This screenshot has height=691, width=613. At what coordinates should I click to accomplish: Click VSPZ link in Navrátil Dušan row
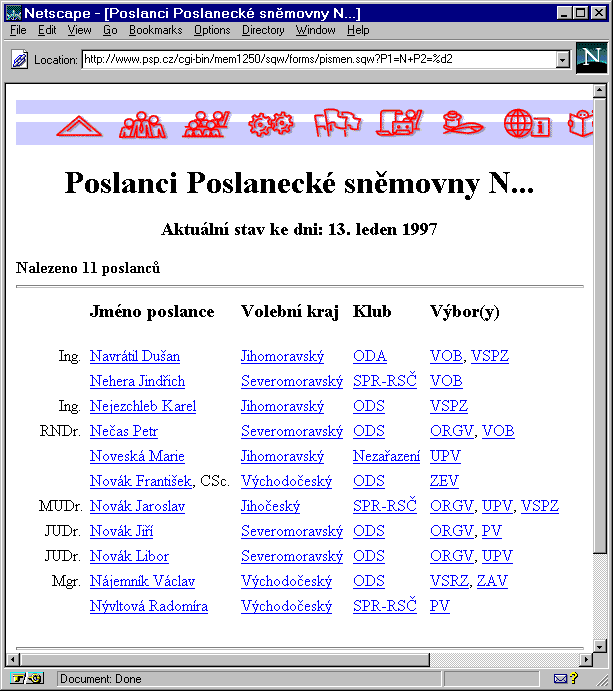[490, 356]
